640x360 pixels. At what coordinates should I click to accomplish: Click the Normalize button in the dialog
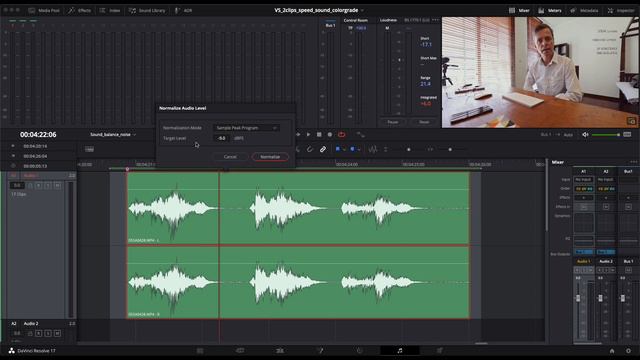(x=270, y=157)
